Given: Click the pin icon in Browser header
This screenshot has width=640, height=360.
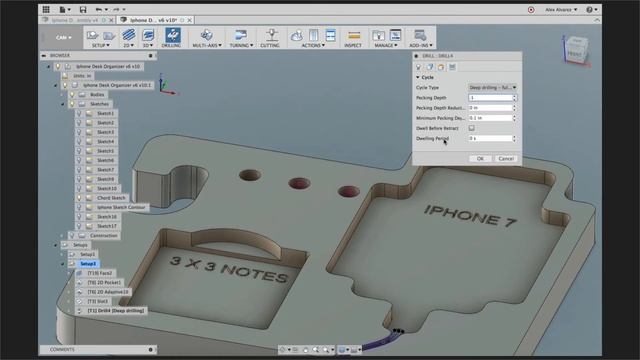Looking at the screenshot, I should (151, 56).
